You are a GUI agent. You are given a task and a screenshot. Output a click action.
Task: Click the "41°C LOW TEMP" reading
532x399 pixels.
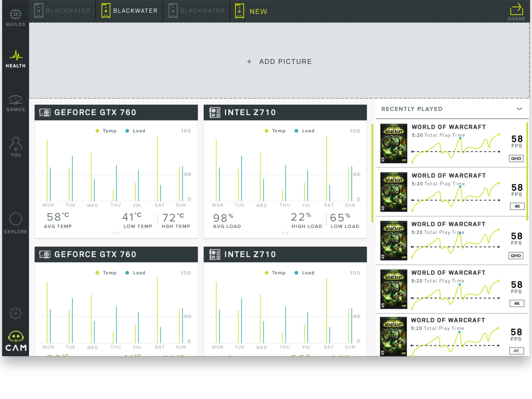pos(137,220)
